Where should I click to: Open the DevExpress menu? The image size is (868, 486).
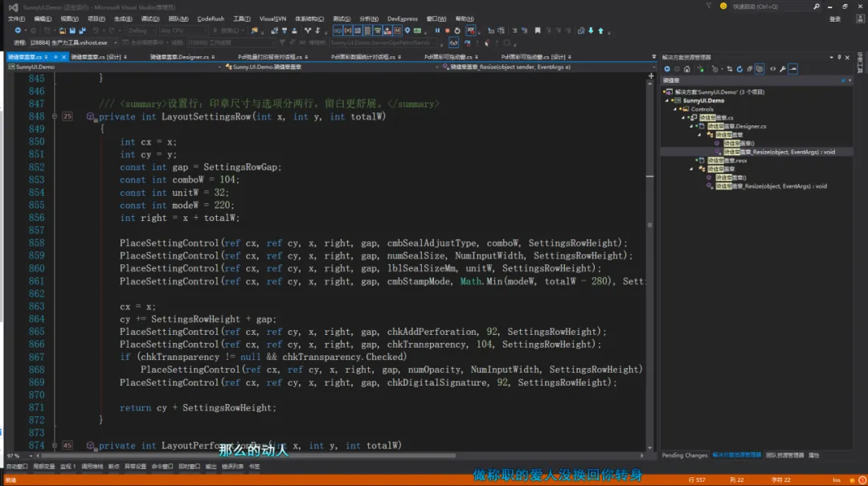click(x=403, y=18)
